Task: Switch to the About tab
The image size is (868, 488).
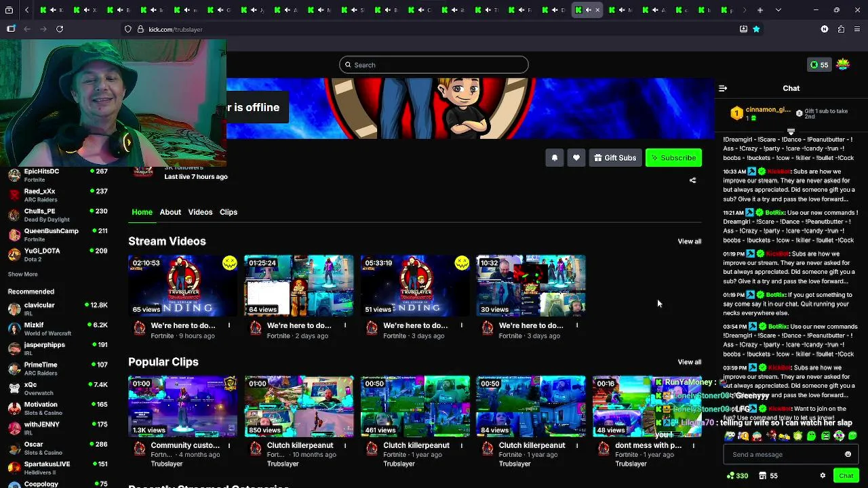Action: tap(170, 212)
